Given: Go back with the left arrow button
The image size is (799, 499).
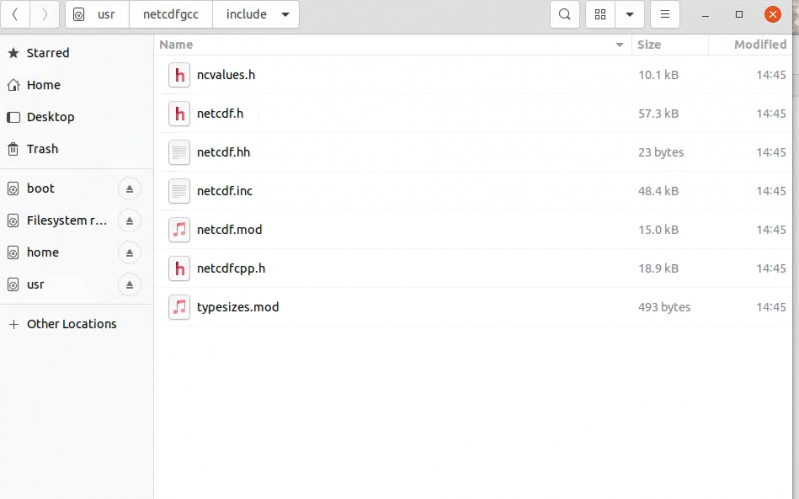Looking at the screenshot, I should click(15, 15).
